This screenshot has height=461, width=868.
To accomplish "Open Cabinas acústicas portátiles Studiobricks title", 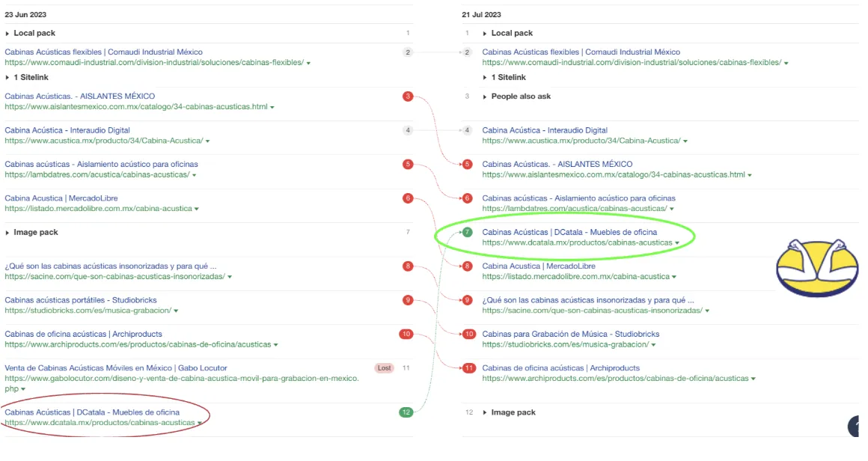I will tap(81, 301).
